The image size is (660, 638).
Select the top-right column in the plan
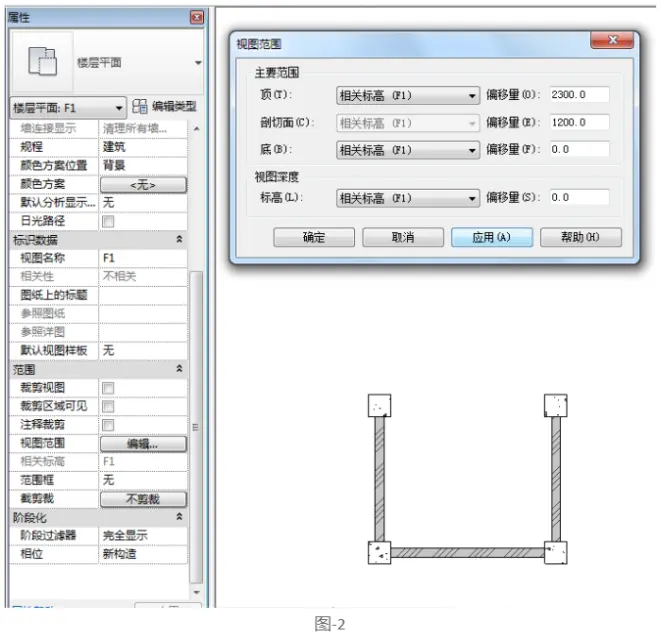click(x=556, y=406)
